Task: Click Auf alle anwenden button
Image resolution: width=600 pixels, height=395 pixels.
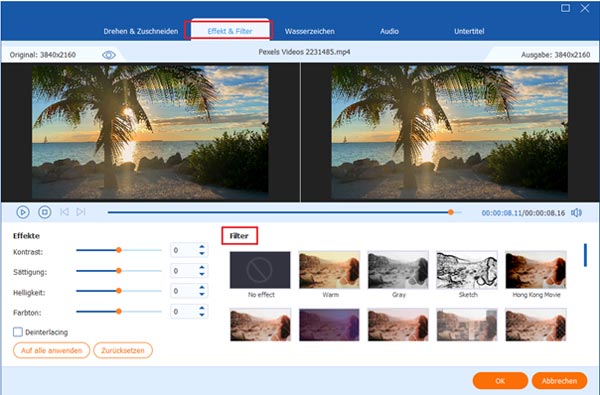Action: 52,350
